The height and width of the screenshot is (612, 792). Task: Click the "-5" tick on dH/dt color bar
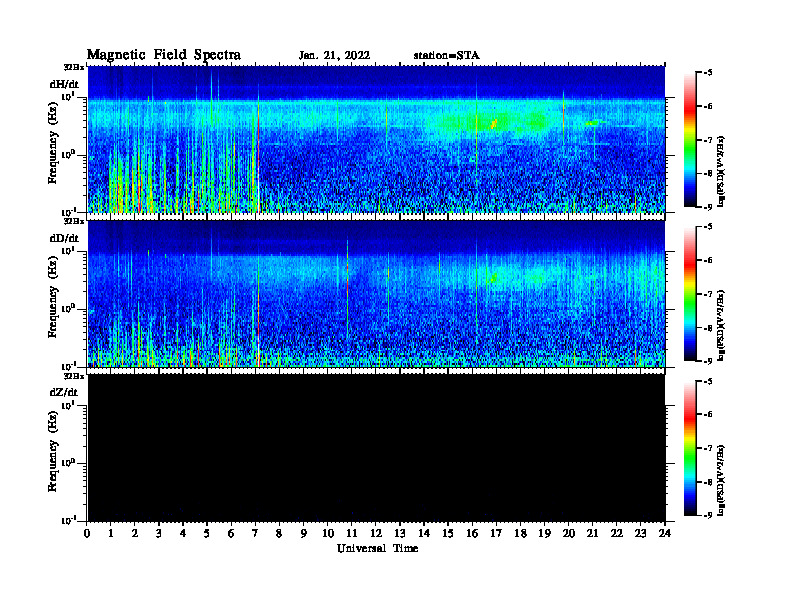pyautogui.click(x=708, y=73)
